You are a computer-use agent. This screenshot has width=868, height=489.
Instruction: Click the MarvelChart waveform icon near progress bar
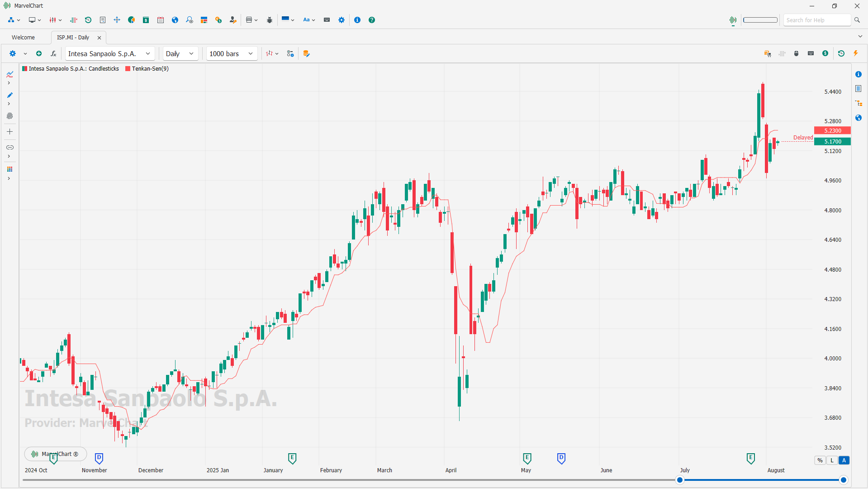733,20
